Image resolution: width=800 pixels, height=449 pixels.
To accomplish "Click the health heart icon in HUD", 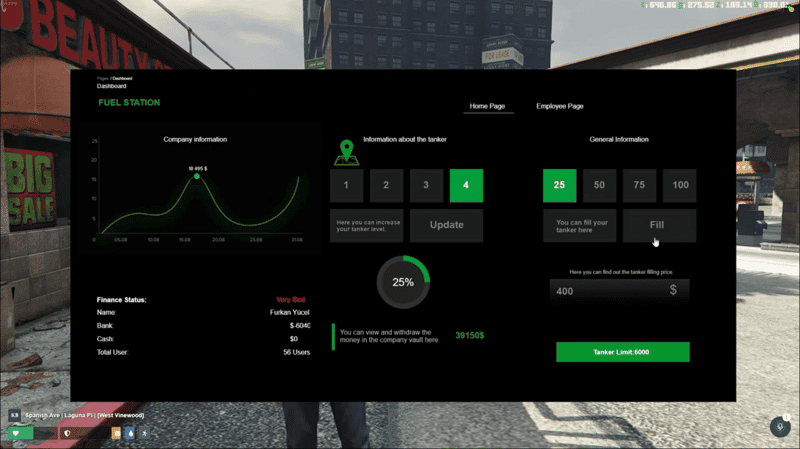I will click(16, 433).
